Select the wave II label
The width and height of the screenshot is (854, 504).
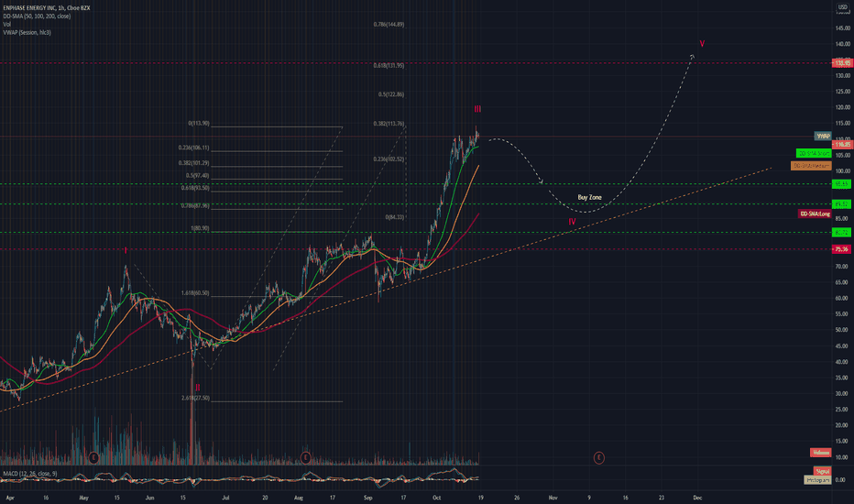click(x=198, y=388)
